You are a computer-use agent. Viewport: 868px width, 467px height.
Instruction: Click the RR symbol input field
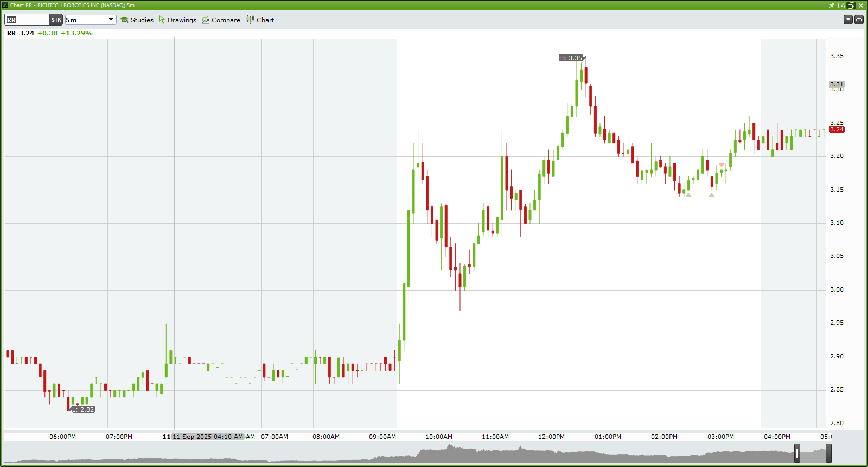coord(27,20)
